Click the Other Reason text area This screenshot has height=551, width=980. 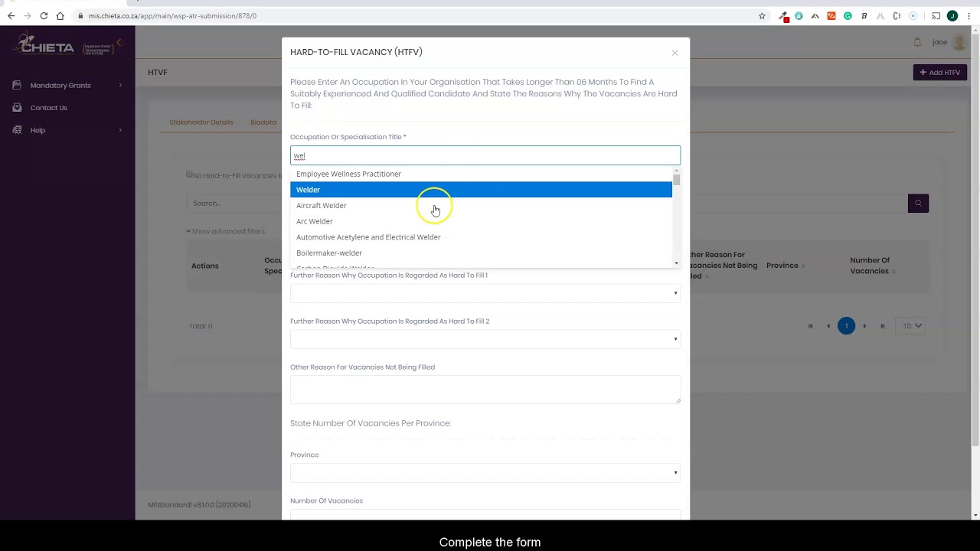485,389
